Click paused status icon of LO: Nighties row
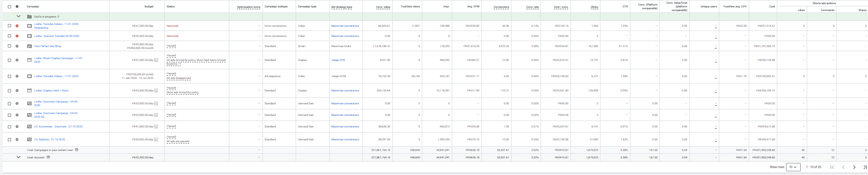 pos(17,139)
